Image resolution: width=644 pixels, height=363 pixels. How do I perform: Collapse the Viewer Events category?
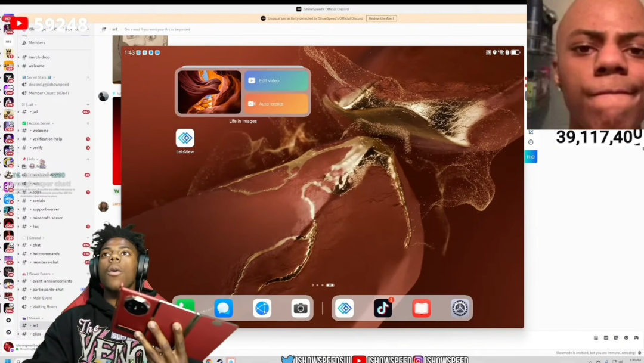[x=38, y=274]
